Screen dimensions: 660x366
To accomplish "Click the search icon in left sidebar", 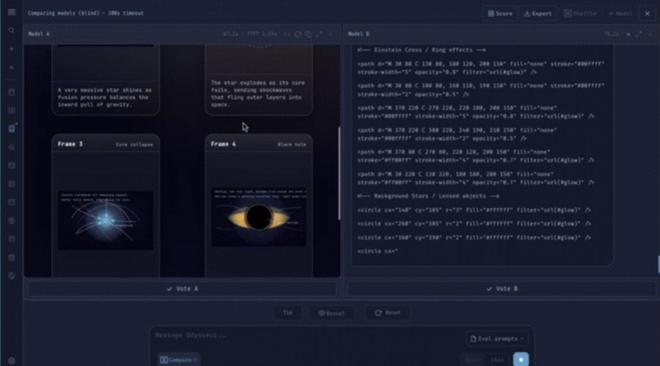I will 11,31.
